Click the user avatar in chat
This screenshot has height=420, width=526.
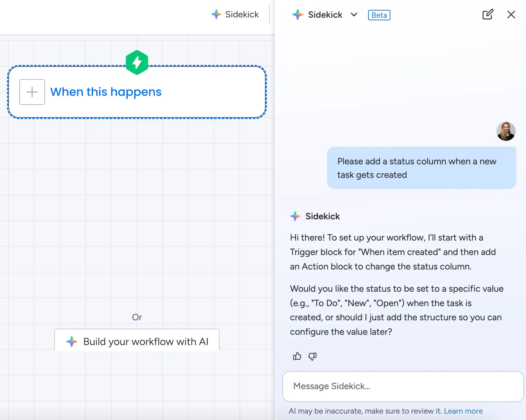tap(506, 131)
